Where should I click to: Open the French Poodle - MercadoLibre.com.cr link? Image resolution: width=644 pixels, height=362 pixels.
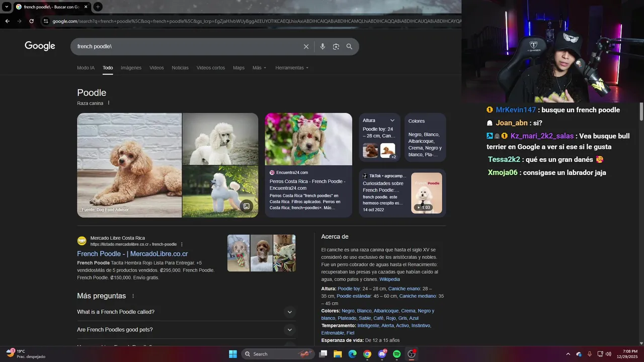point(132,254)
